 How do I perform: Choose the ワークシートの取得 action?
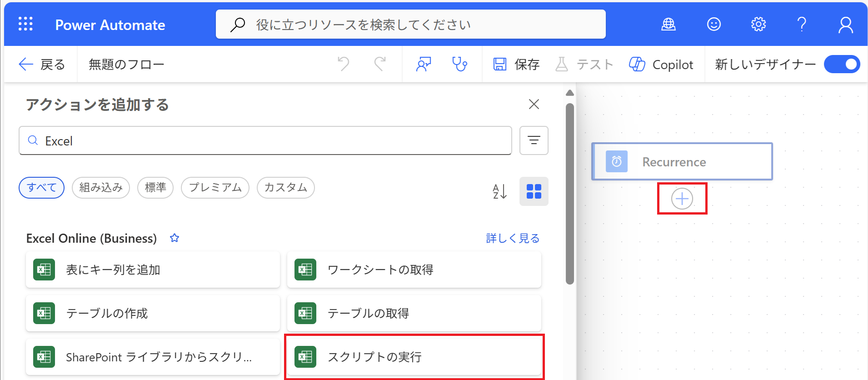pos(414,270)
